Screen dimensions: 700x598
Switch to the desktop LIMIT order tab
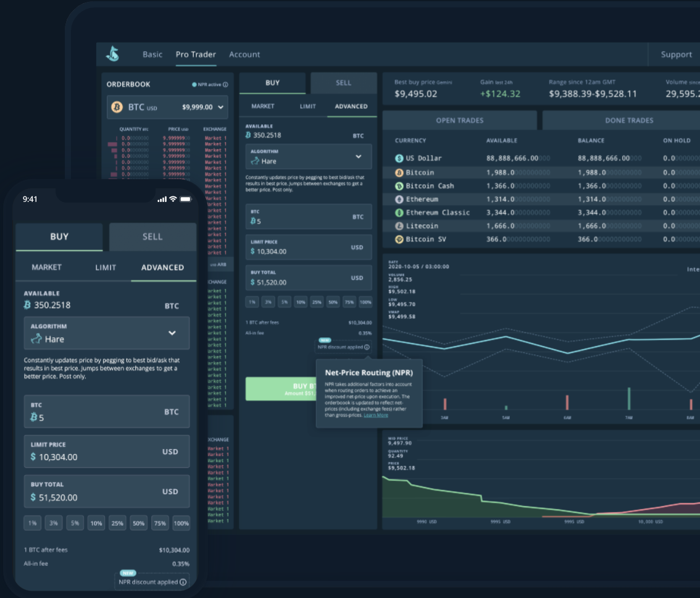pyautogui.click(x=307, y=106)
